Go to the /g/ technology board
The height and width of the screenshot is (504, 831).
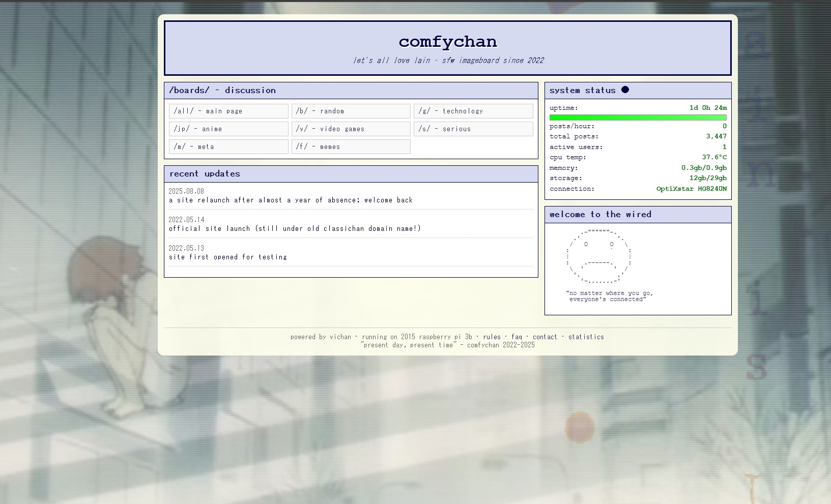pyautogui.click(x=473, y=111)
